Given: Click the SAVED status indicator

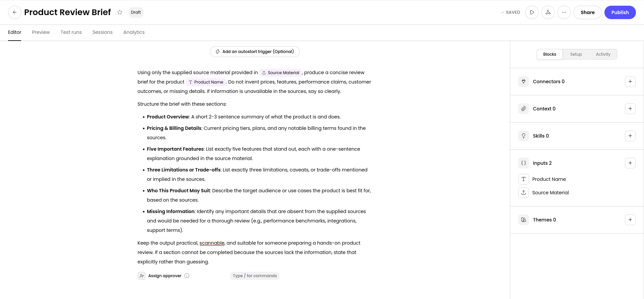Looking at the screenshot, I should click(x=511, y=12).
